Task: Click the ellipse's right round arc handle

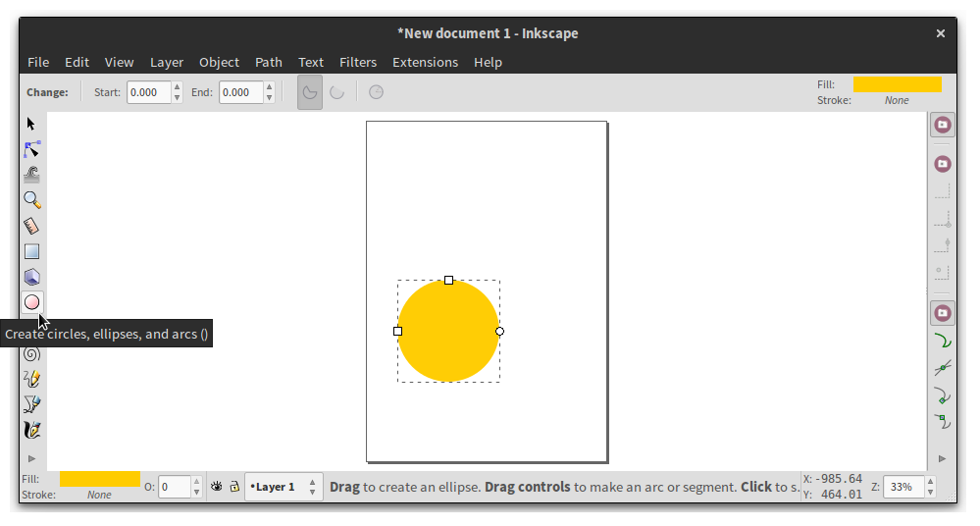Action: tap(499, 332)
